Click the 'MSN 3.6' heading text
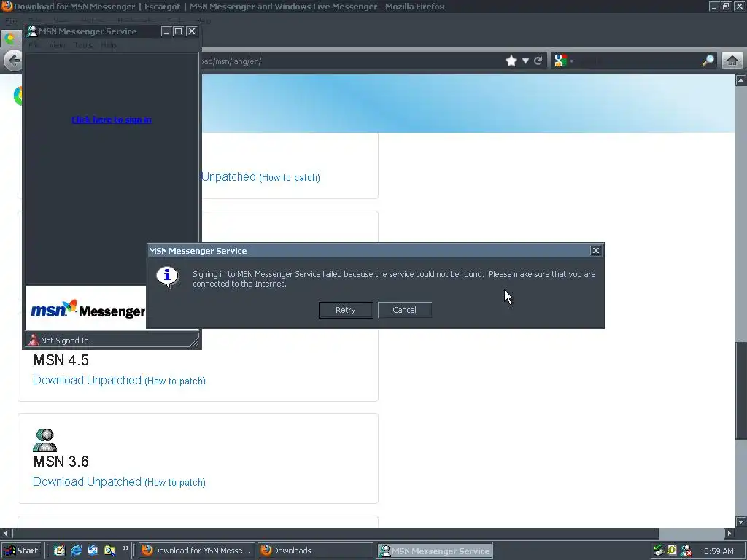The width and height of the screenshot is (747, 560). [61, 462]
